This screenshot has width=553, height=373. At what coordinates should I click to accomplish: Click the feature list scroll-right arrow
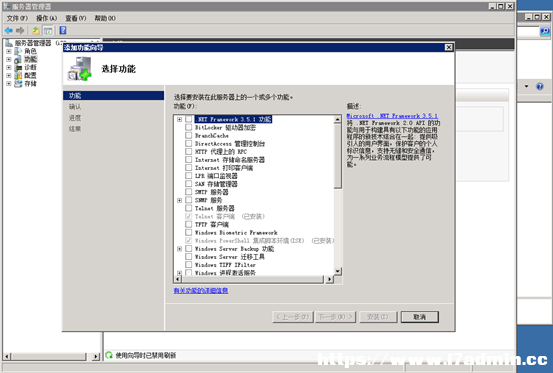coord(329,279)
